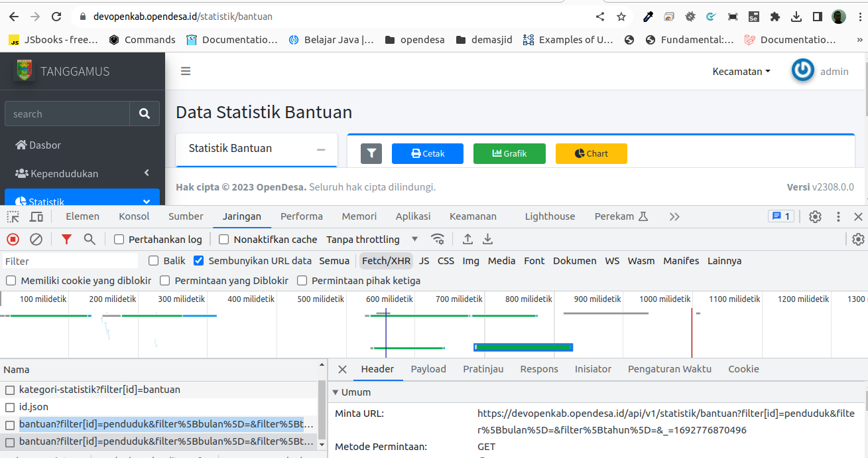The width and height of the screenshot is (868, 458).
Task: Open network request search
Action: [88, 239]
